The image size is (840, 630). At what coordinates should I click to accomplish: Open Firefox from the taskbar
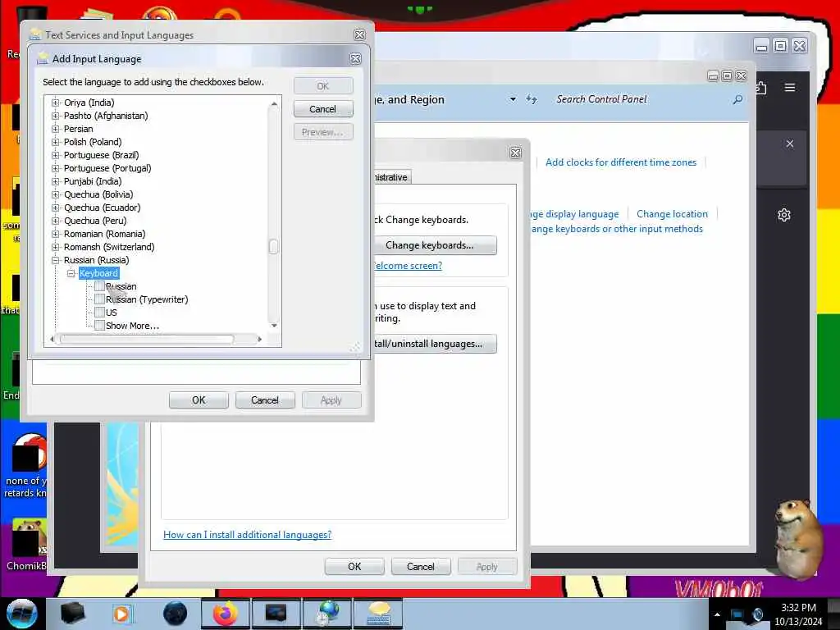click(226, 614)
